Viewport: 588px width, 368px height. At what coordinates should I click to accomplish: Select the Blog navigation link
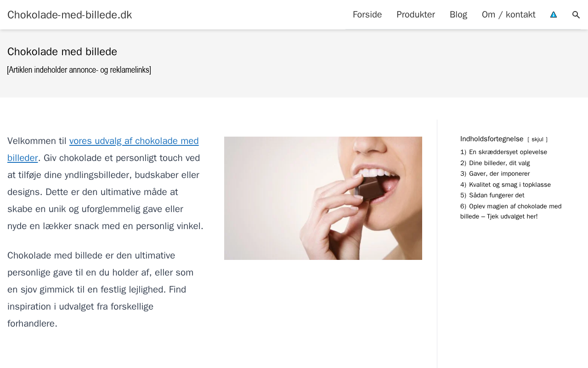click(x=458, y=15)
